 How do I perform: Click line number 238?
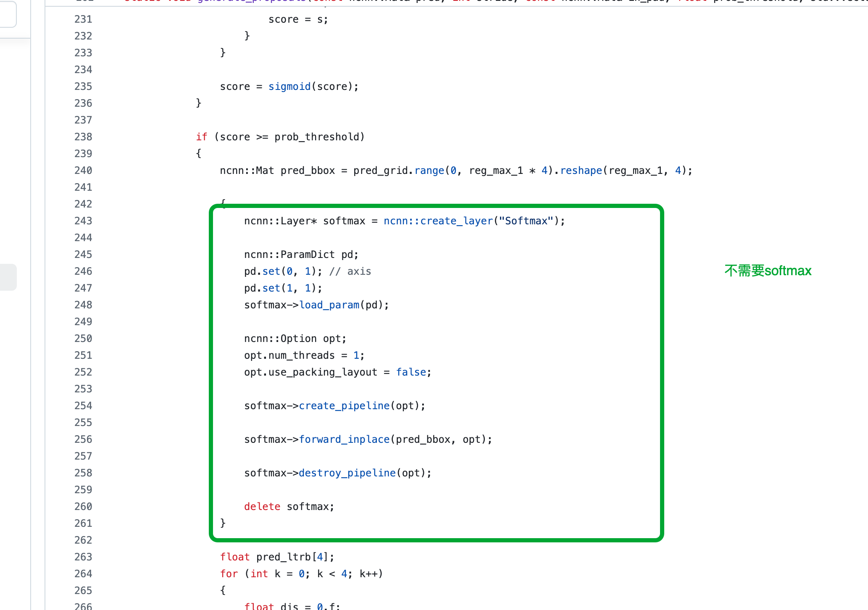tap(83, 137)
